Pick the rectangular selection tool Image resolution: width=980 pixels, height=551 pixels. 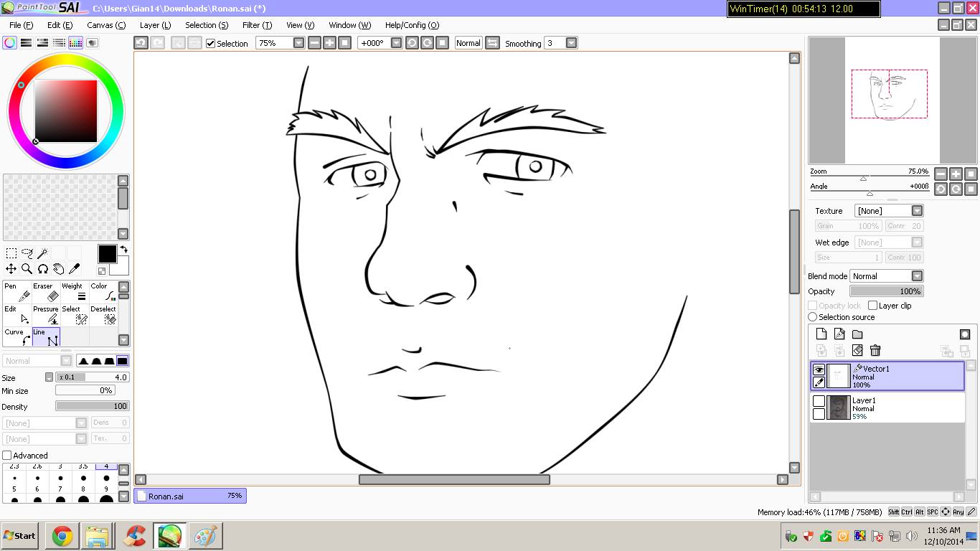pyautogui.click(x=11, y=253)
